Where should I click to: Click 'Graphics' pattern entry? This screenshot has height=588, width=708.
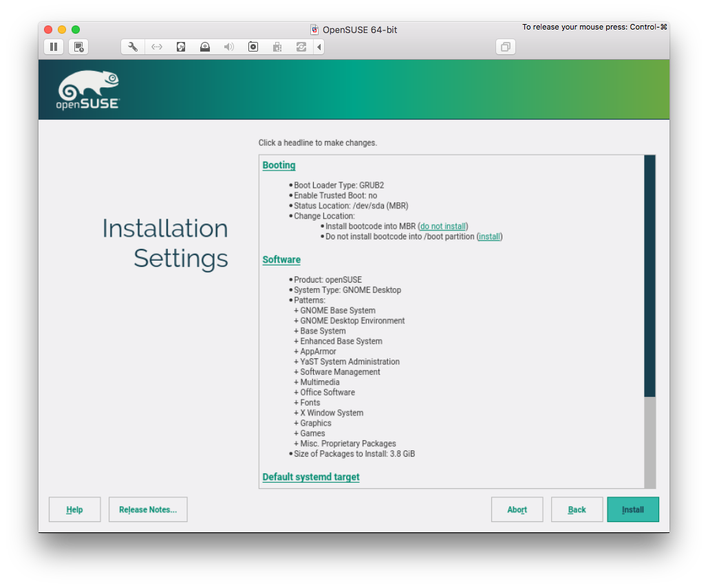click(x=316, y=423)
